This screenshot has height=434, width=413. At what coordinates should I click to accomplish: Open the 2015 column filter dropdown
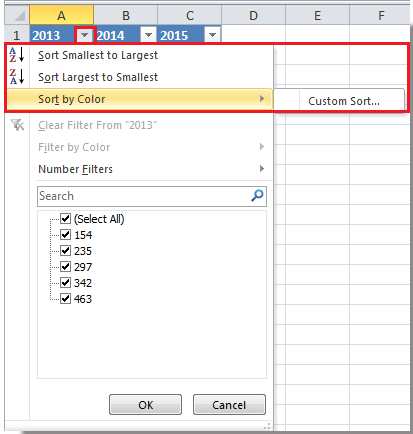click(212, 35)
